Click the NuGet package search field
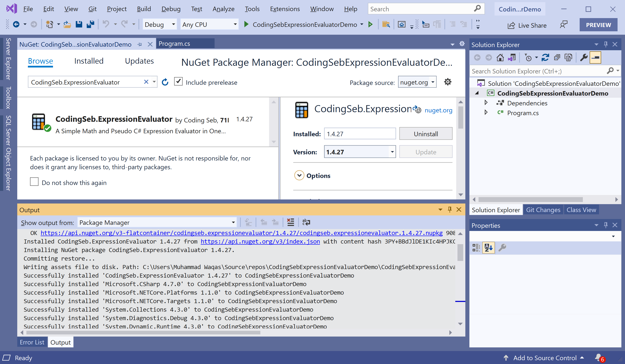Viewport: 625px width, 364px height. coord(86,82)
